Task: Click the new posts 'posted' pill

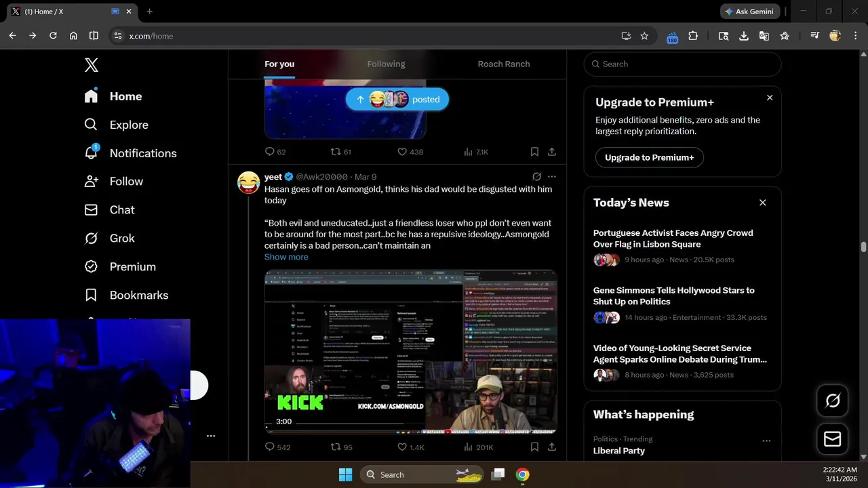Action: (397, 100)
